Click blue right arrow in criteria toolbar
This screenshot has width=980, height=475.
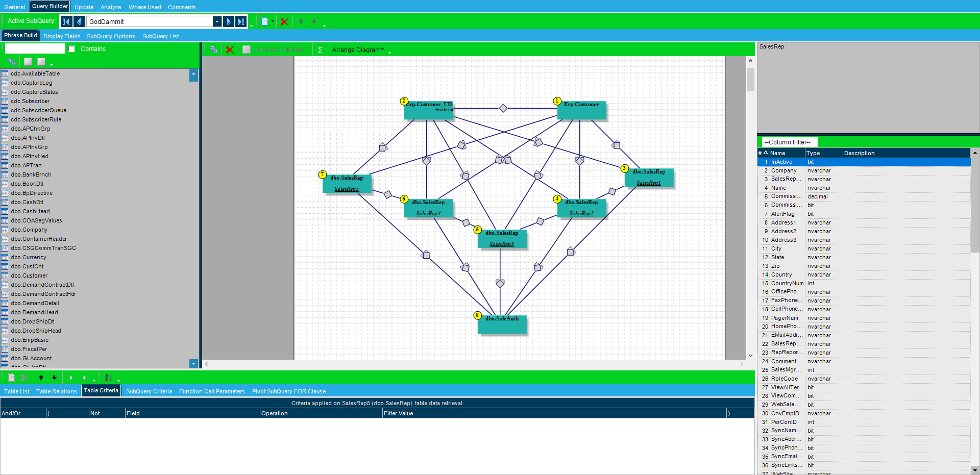[x=71, y=378]
